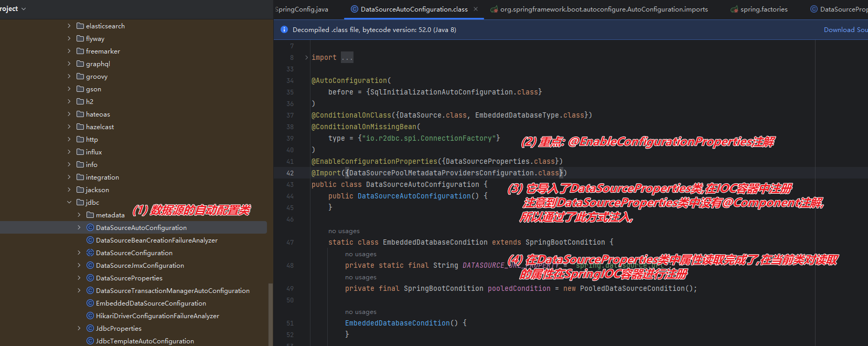Click DataSourcePoolMetadataProvidersConfiguration.class in @Import line
This screenshot has height=346, width=868.
(454, 173)
